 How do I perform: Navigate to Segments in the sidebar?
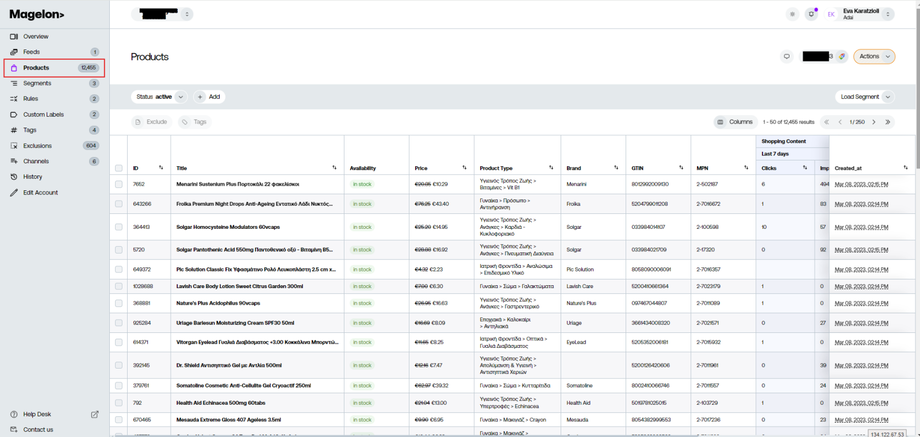click(37, 83)
